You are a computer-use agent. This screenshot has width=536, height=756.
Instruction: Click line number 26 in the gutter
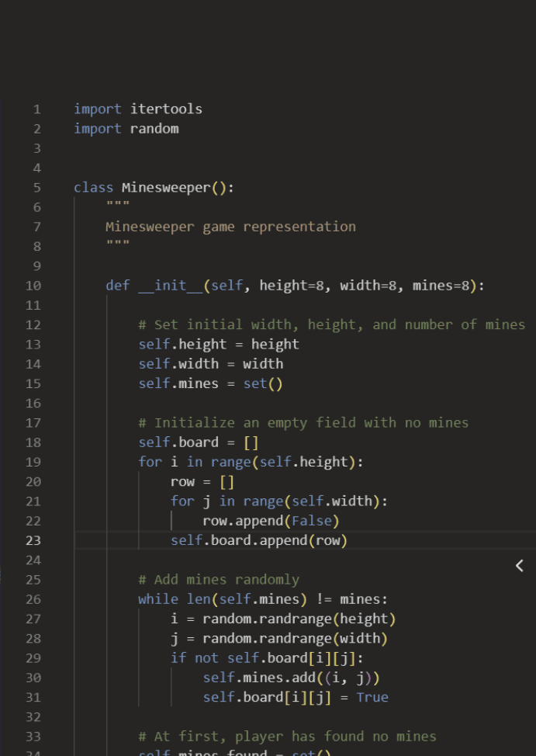pyautogui.click(x=33, y=600)
